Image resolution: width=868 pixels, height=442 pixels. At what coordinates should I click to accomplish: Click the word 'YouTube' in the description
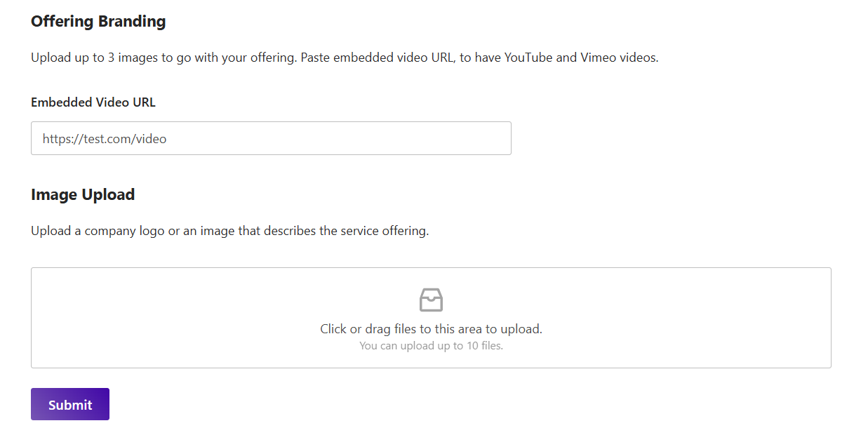[x=528, y=58]
